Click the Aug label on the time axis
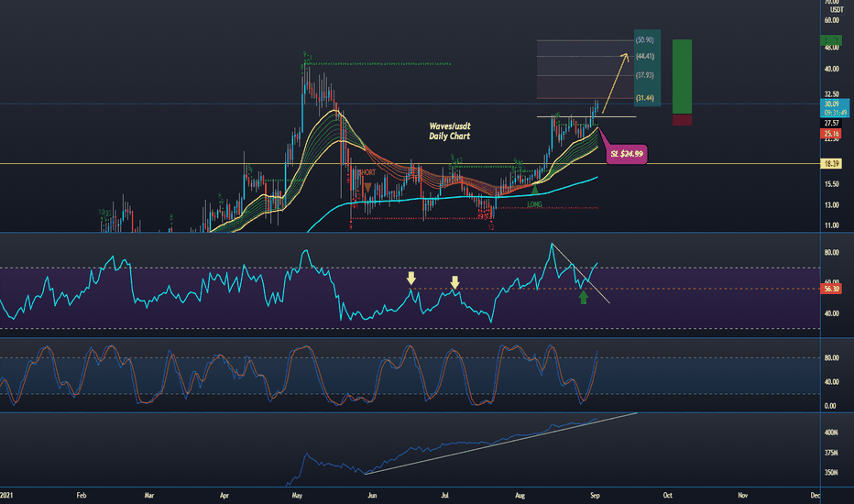 (520, 496)
